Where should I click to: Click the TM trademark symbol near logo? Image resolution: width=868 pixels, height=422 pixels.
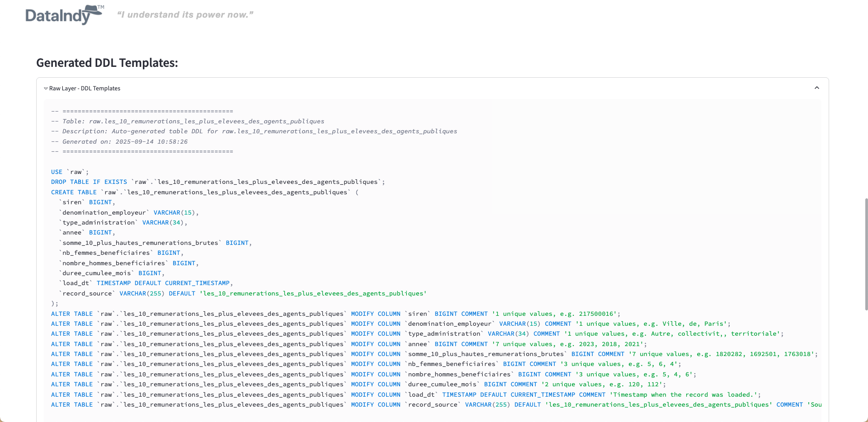click(x=100, y=7)
